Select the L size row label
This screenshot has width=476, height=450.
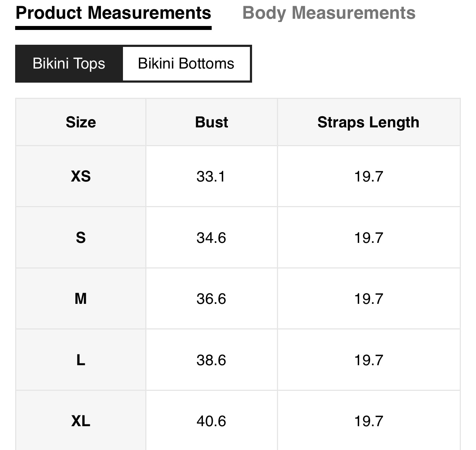coord(81,360)
